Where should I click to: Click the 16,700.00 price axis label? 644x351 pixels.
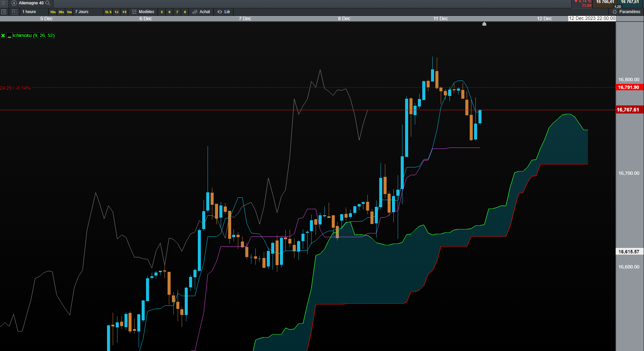click(x=629, y=173)
